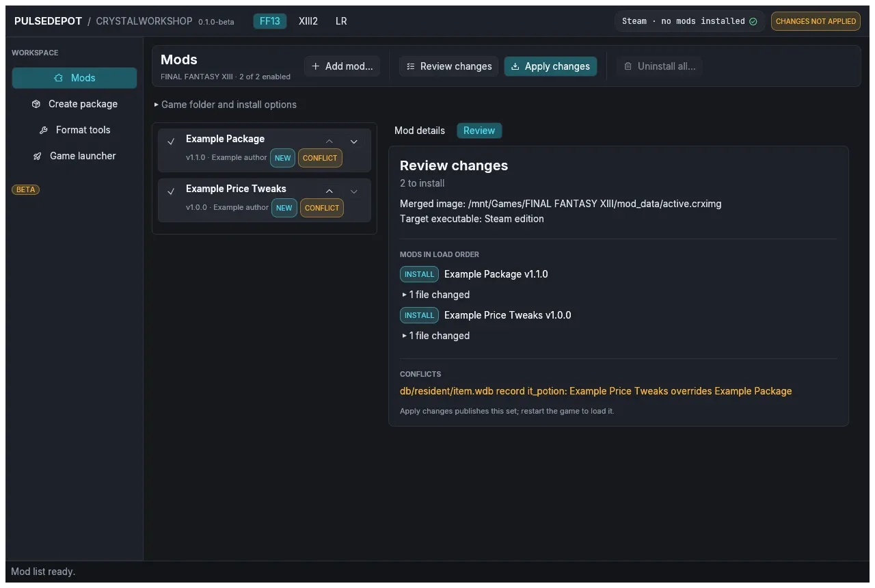Image resolution: width=875 pixels, height=588 pixels.
Task: Expand 1 file changed under Example Package v1.1.0
Action: click(436, 295)
